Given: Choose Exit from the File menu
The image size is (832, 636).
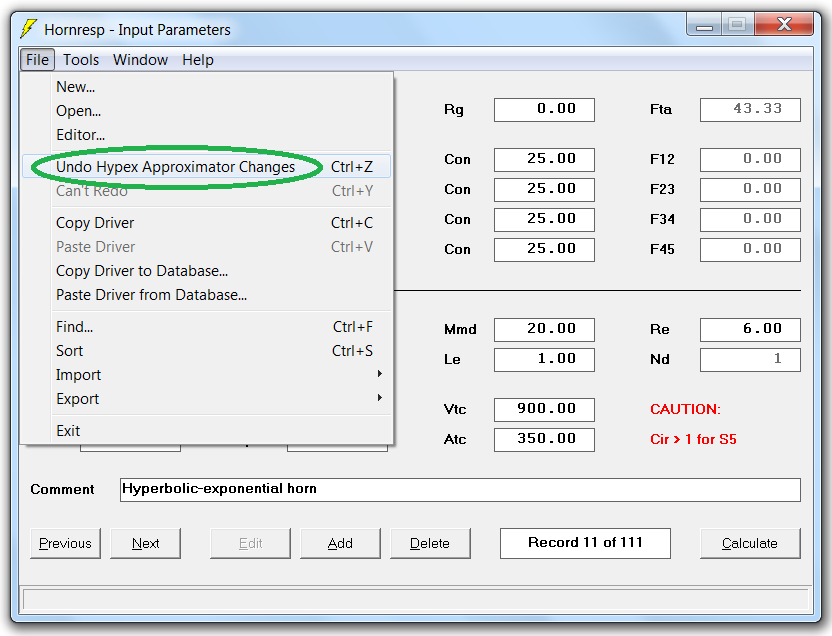Looking at the screenshot, I should click(207, 430).
